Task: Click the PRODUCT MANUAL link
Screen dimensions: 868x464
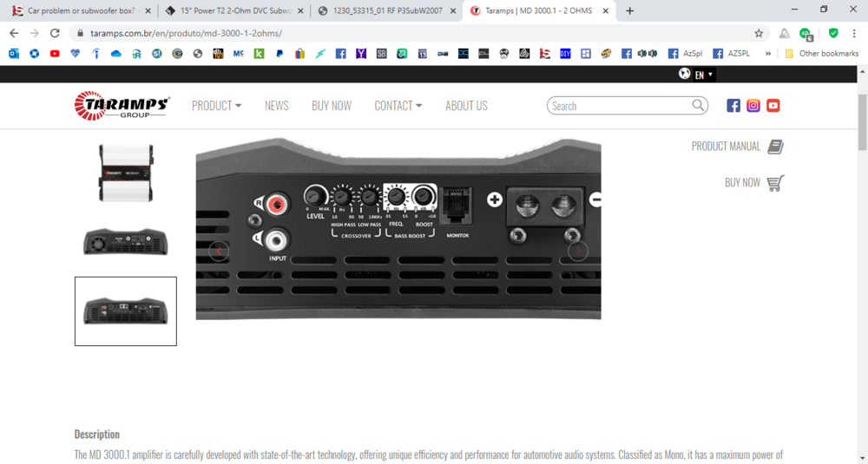Action: (x=726, y=147)
